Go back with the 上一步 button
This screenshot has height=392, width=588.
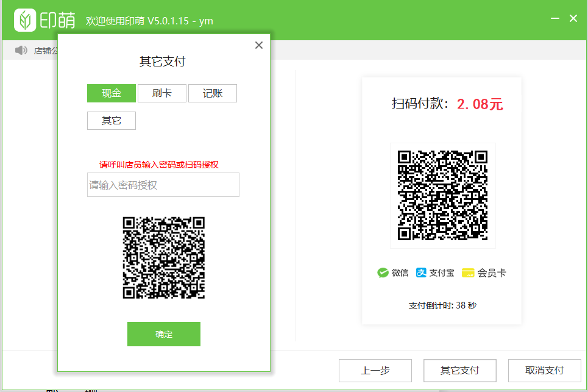coord(375,370)
